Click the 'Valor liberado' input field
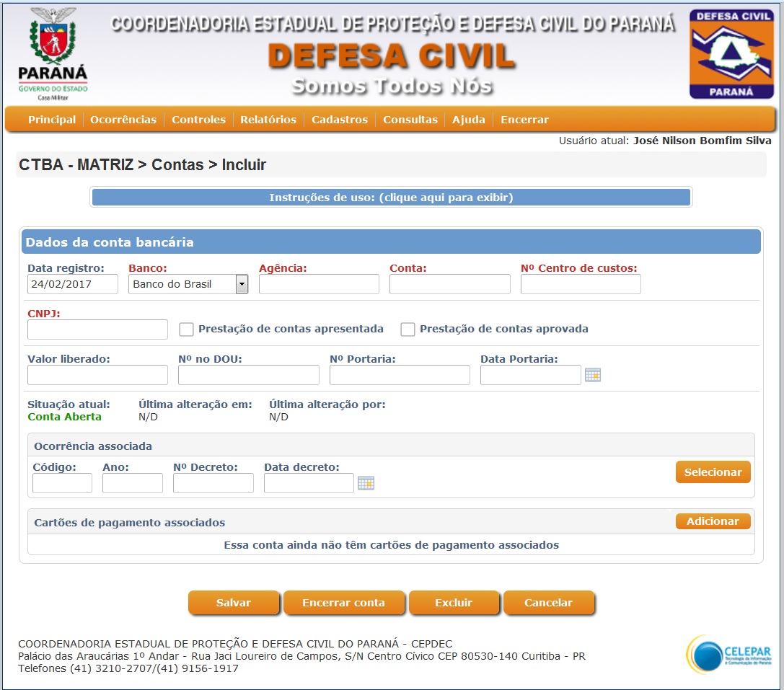This screenshot has height=690, width=784. [97, 375]
